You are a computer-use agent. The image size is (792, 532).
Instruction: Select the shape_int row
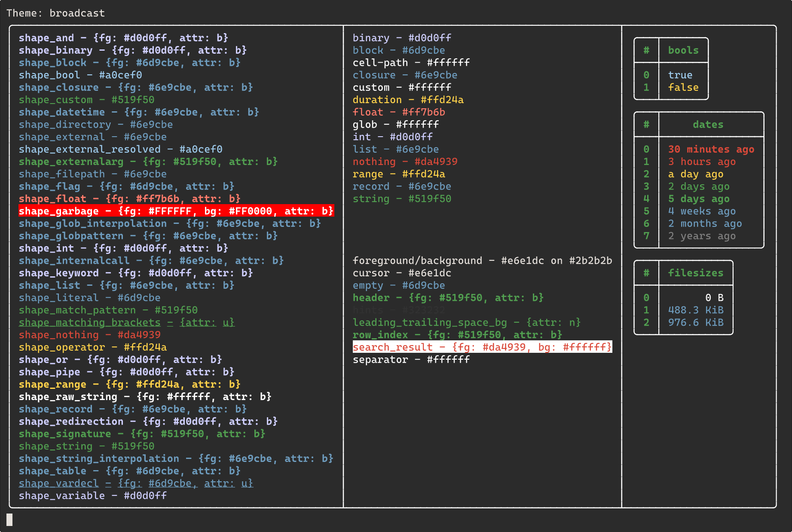tap(123, 248)
